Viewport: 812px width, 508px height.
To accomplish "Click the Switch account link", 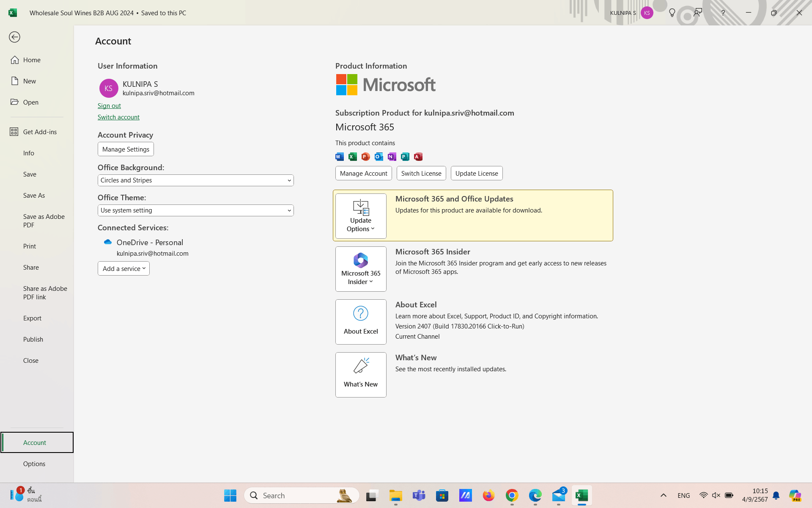I will pos(118,117).
